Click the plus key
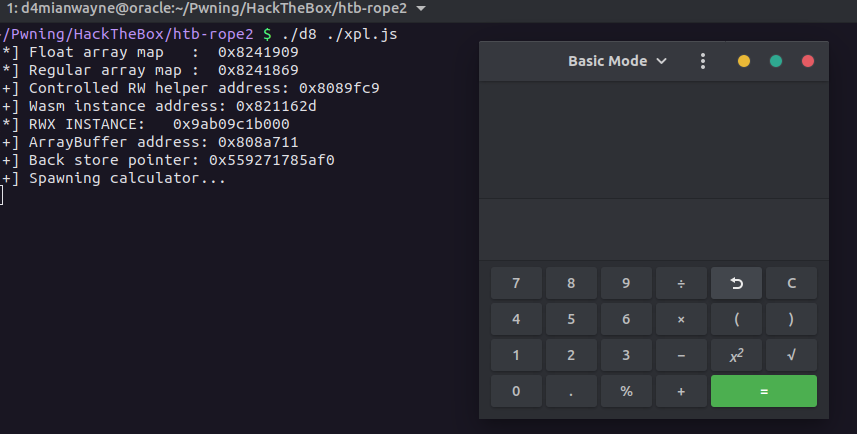This screenshot has height=434, width=857. 681,391
